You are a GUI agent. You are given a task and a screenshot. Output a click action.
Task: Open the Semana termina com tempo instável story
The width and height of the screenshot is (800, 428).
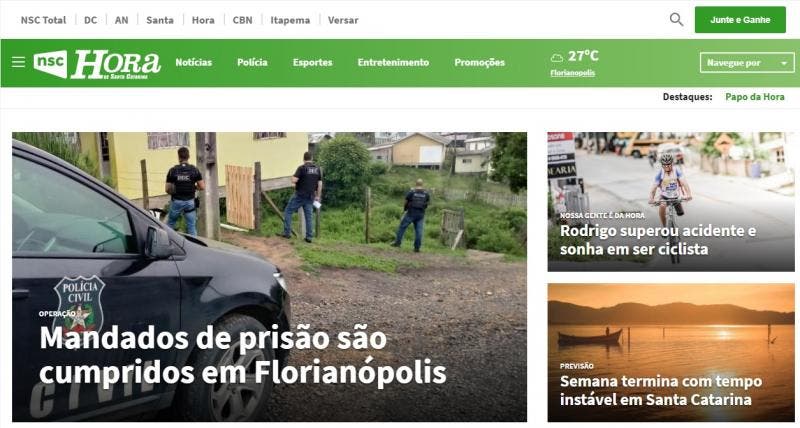click(x=671, y=353)
